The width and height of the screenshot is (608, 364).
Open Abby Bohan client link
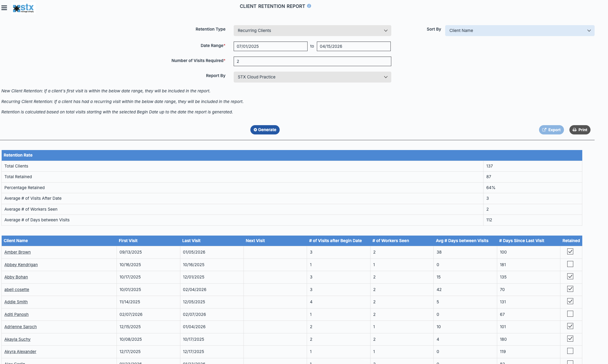[x=16, y=277]
